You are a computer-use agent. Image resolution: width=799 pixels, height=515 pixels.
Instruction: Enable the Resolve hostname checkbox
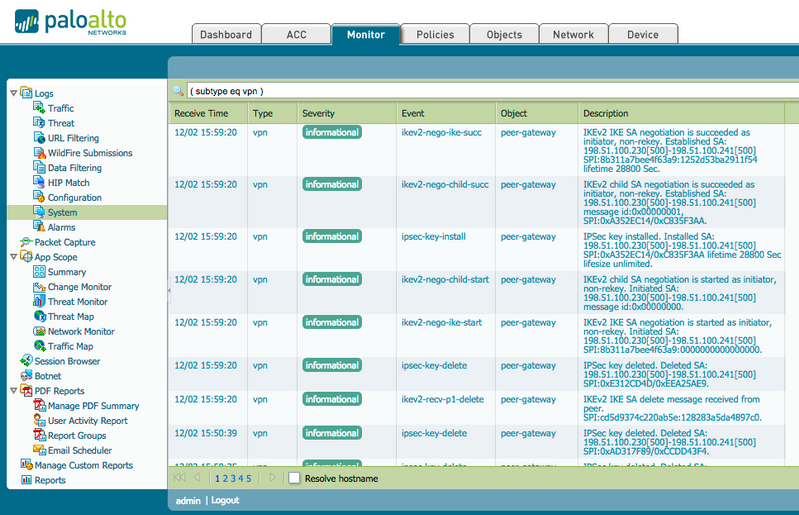(x=294, y=478)
